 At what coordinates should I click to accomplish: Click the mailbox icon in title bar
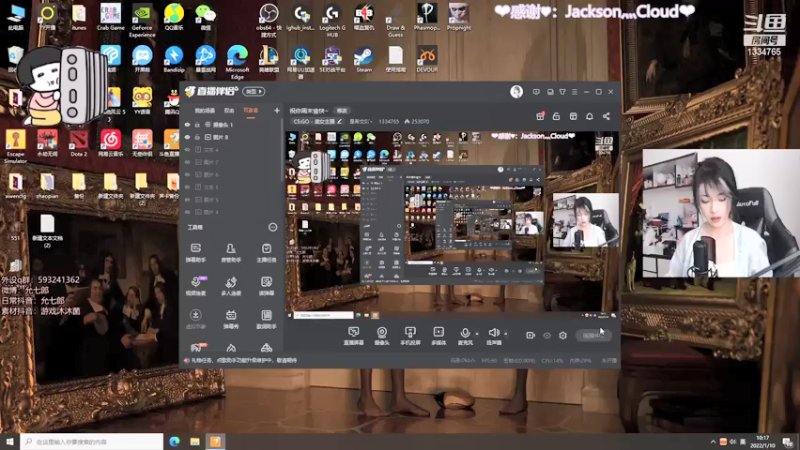[550, 92]
